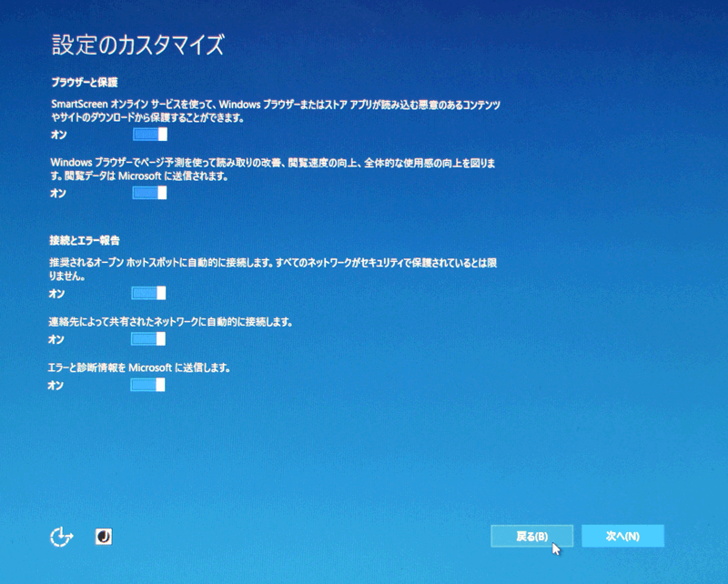
Task: Disable Windows browser page prediction toggle
Action: coord(149,193)
